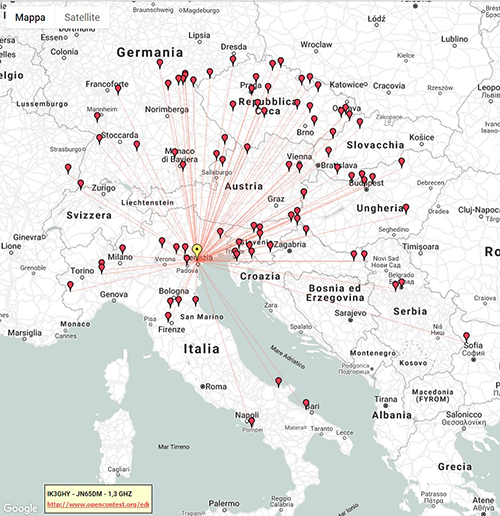Select the red marker left of Strasburgo

tap(68, 168)
